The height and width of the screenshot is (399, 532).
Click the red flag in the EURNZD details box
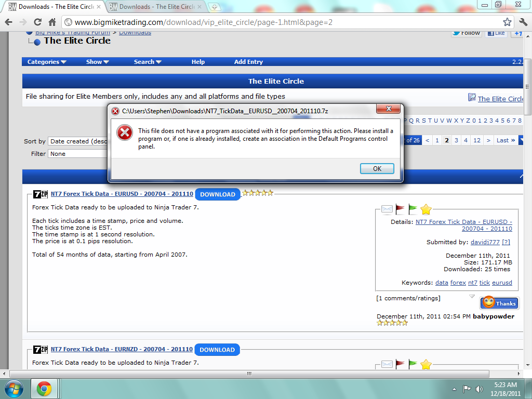pyautogui.click(x=400, y=364)
